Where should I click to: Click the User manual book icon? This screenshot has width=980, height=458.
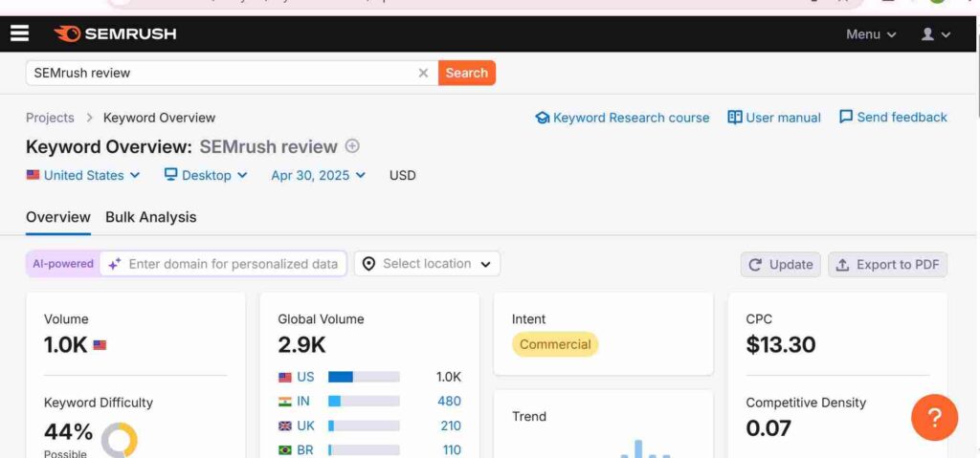[735, 118]
